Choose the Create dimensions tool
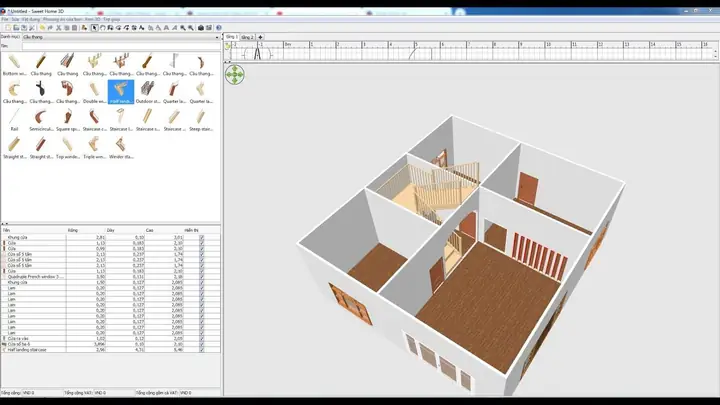Screen dimensions: 720x405 [134, 28]
